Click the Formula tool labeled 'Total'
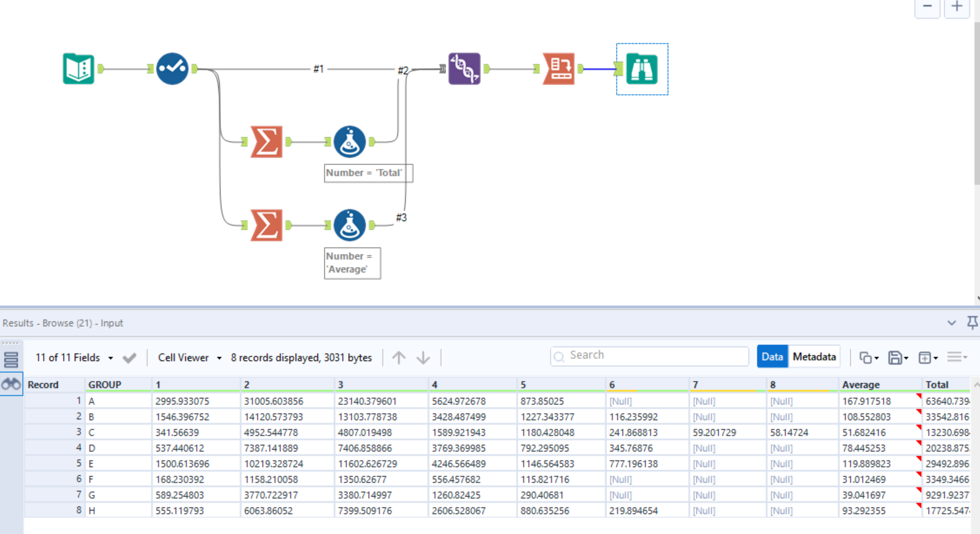Image resolution: width=980 pixels, height=534 pixels. 349,142
